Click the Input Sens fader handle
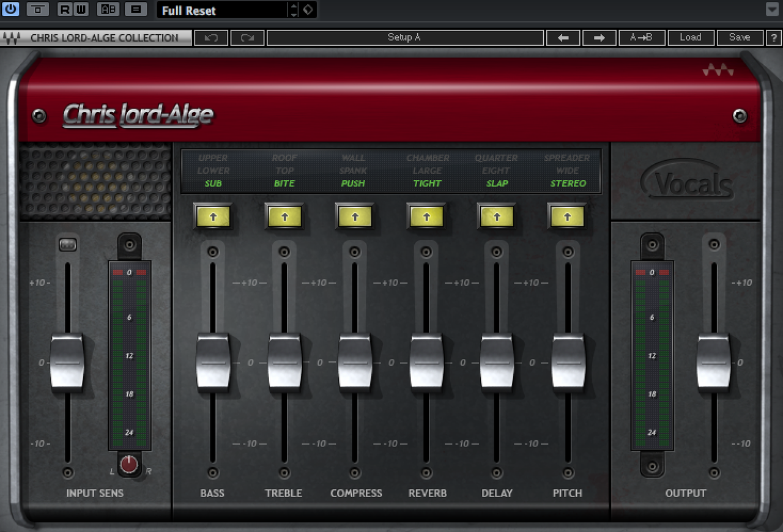Viewport: 783px width, 532px height. [67, 362]
